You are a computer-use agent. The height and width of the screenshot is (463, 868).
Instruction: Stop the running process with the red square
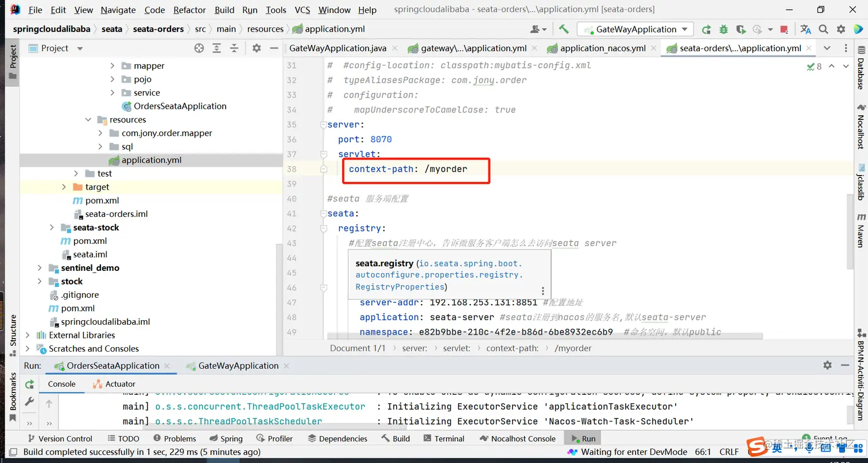[785, 29]
